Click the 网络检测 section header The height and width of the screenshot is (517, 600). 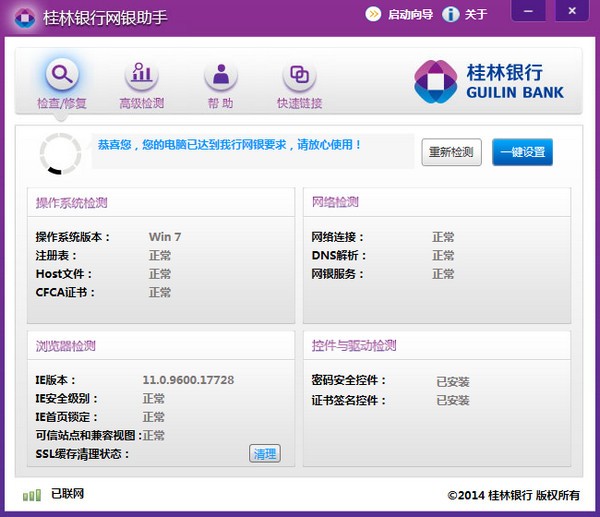point(335,202)
